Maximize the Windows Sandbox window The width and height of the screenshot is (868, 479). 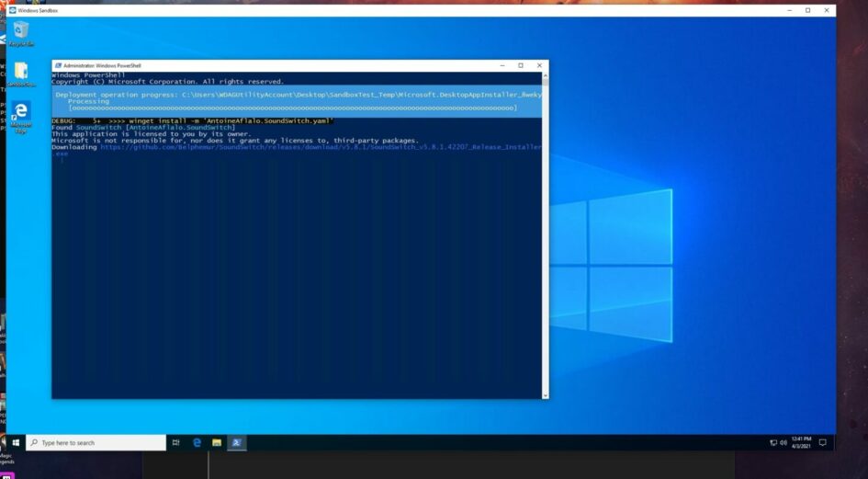[807, 10]
